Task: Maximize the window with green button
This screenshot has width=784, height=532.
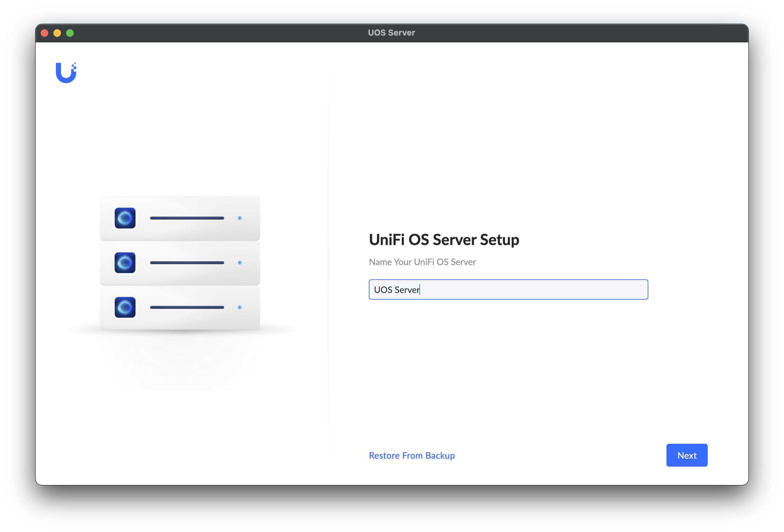Action: tap(70, 33)
